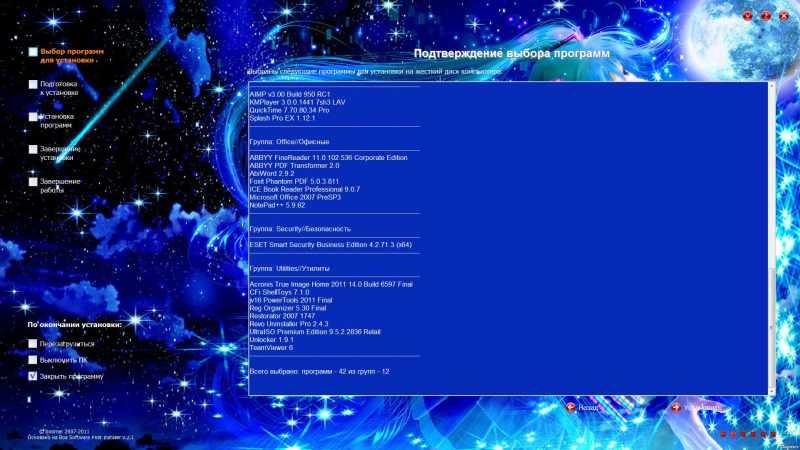Image resolution: width=800 pixels, height=450 pixels.
Task: Click the 'Restorator 2007 1747' line
Action: tap(283, 316)
